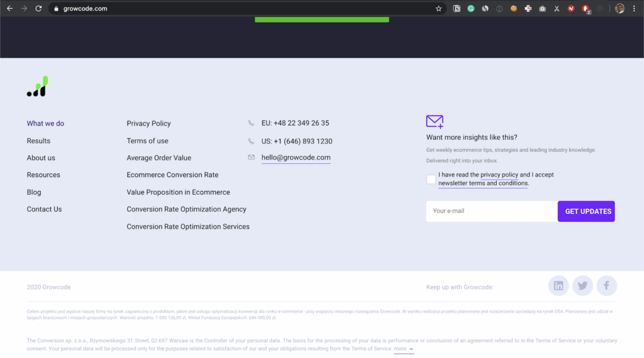Screen dimensions: 644x358
Task: Bookmark this page with the star icon
Action: [x=438, y=9]
